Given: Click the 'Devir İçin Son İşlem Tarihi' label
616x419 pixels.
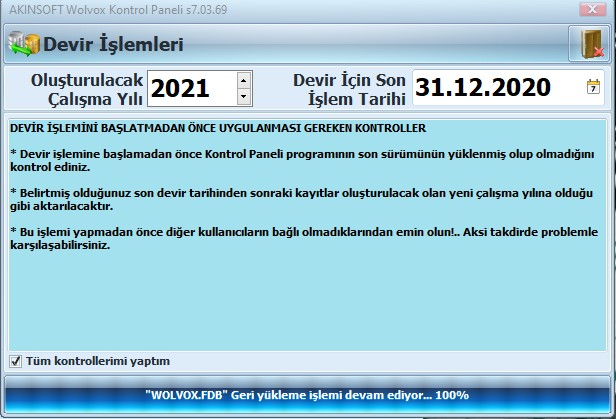Looking at the screenshot, I should [x=349, y=89].
